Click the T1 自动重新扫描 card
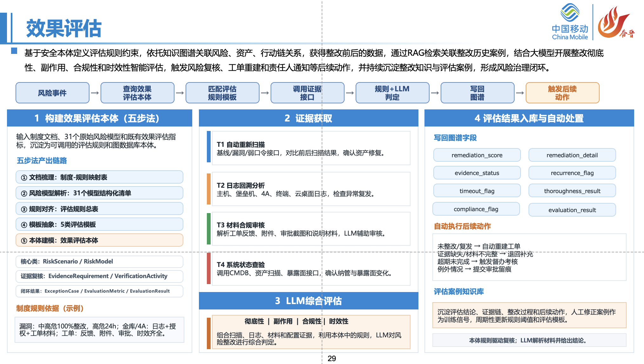Image resolution: width=644 pixels, height=364 pixels. pyautogui.click(x=311, y=148)
